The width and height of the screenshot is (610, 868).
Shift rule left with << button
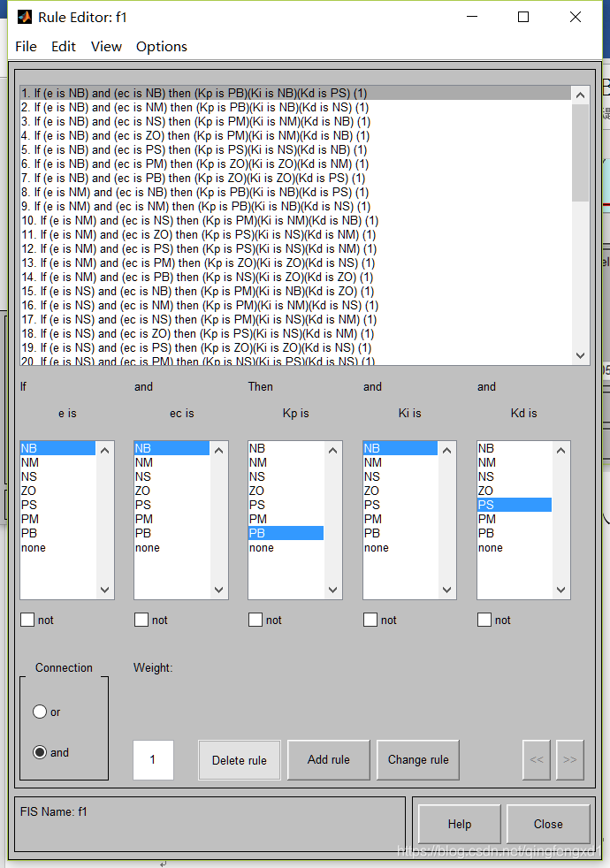(x=537, y=760)
